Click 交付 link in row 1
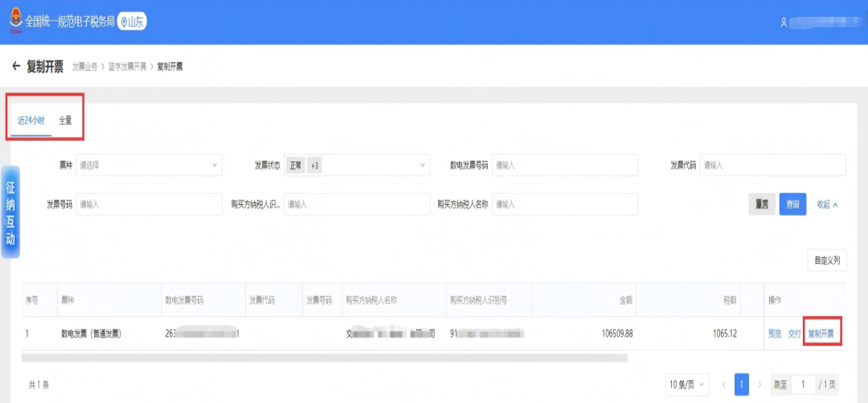The width and height of the screenshot is (868, 403). (794, 334)
